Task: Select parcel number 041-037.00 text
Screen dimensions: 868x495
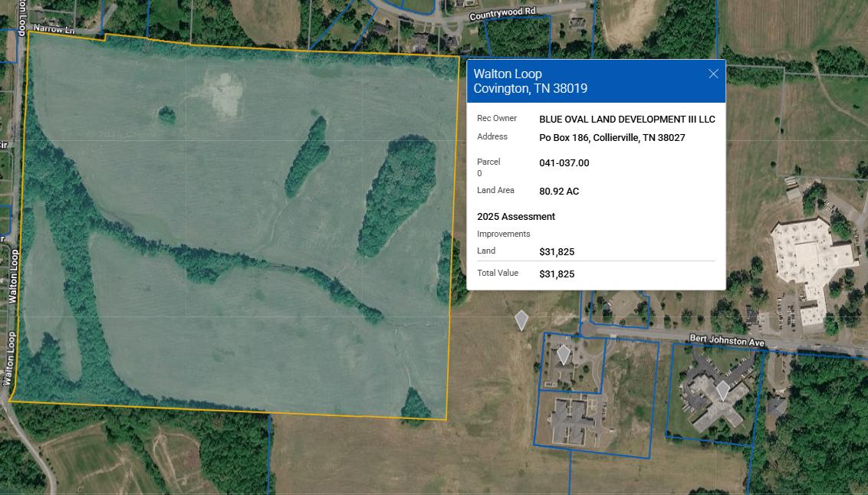Action: 564,163
